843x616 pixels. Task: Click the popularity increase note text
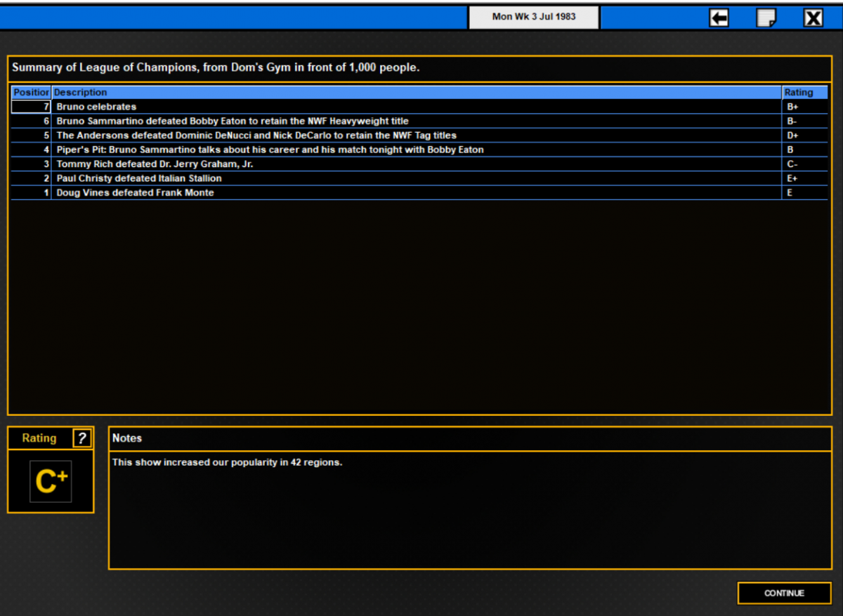[x=228, y=463]
